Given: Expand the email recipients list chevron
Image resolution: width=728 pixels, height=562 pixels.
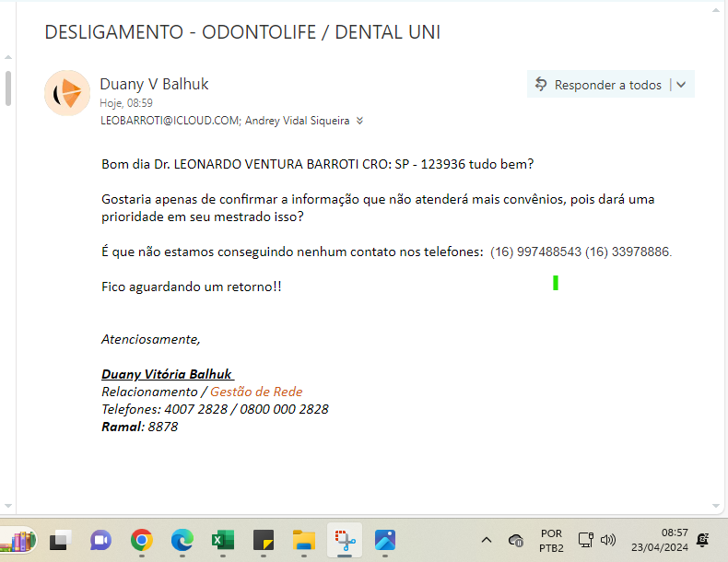Looking at the screenshot, I should [x=359, y=121].
